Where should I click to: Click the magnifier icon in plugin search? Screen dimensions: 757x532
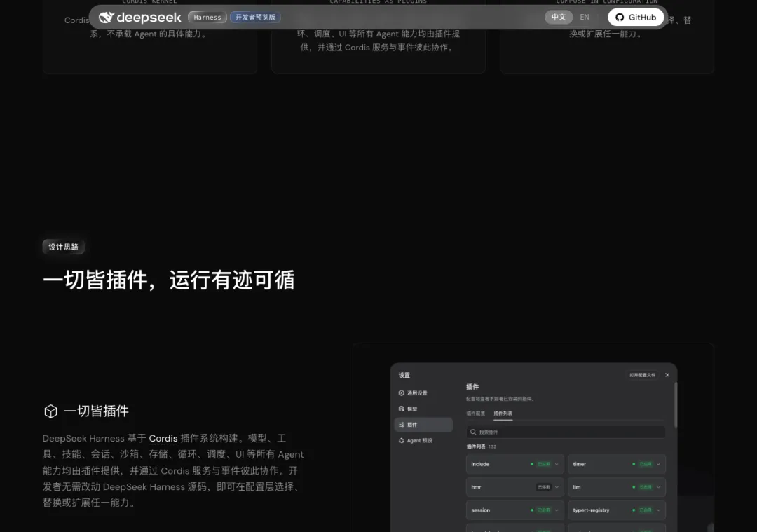(x=473, y=432)
